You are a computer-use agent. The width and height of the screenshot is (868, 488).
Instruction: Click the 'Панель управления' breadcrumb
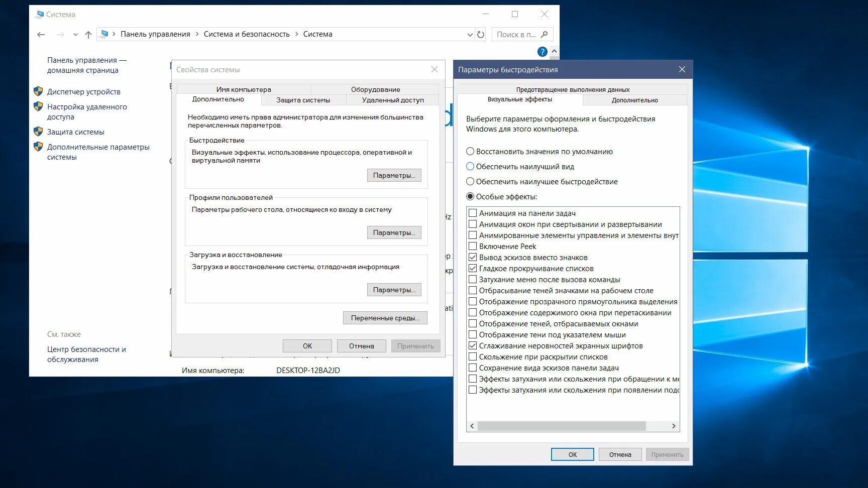coord(155,34)
